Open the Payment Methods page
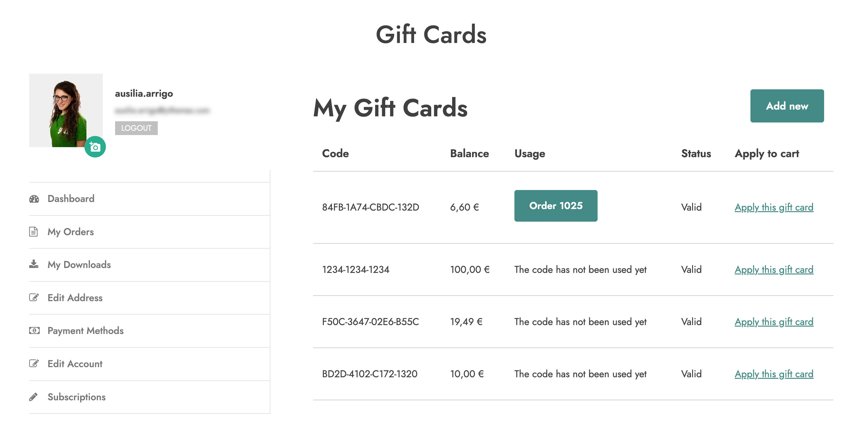This screenshot has height=423, width=868. pyautogui.click(x=85, y=331)
